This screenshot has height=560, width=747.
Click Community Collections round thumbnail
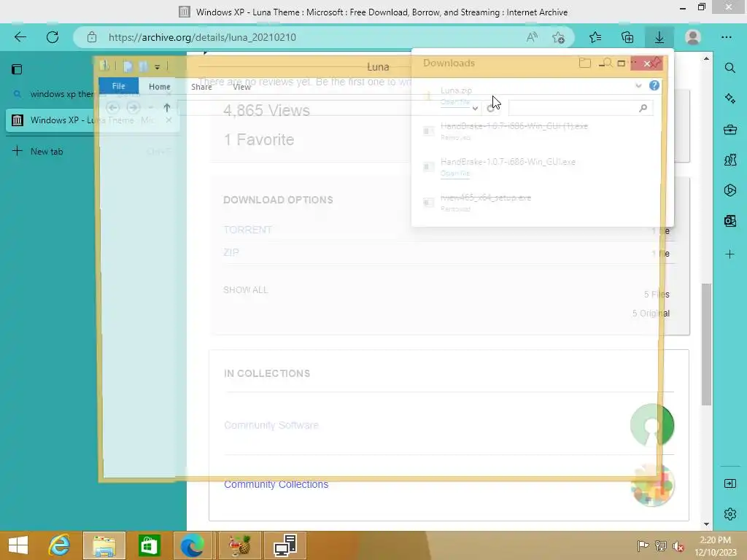(x=651, y=484)
